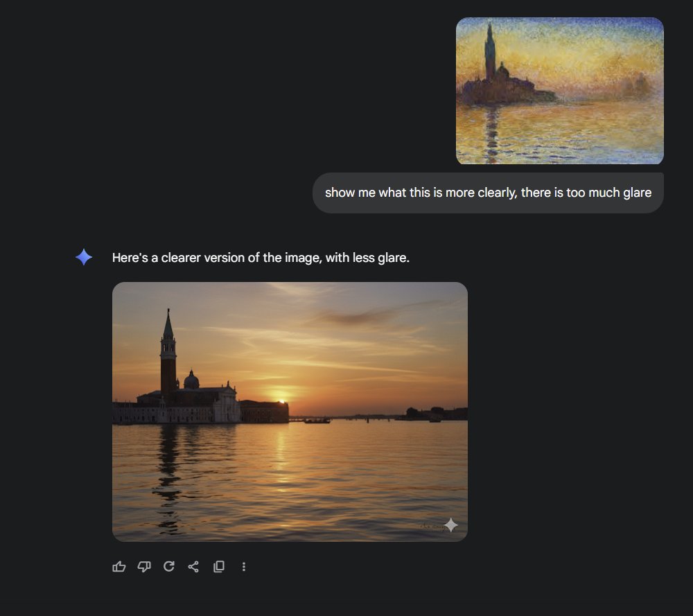The width and height of the screenshot is (693, 616).
Task: Click the "Here's a clearer version" response text
Action: 261,258
